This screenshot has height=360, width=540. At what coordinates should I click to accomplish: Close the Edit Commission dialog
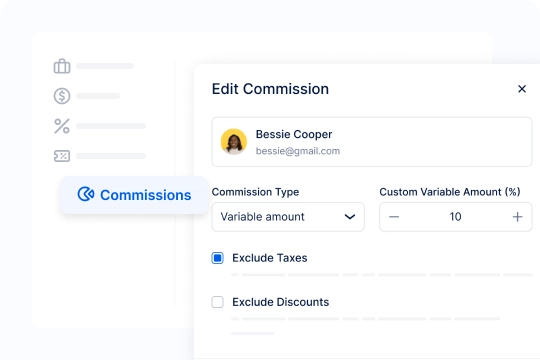point(522,89)
